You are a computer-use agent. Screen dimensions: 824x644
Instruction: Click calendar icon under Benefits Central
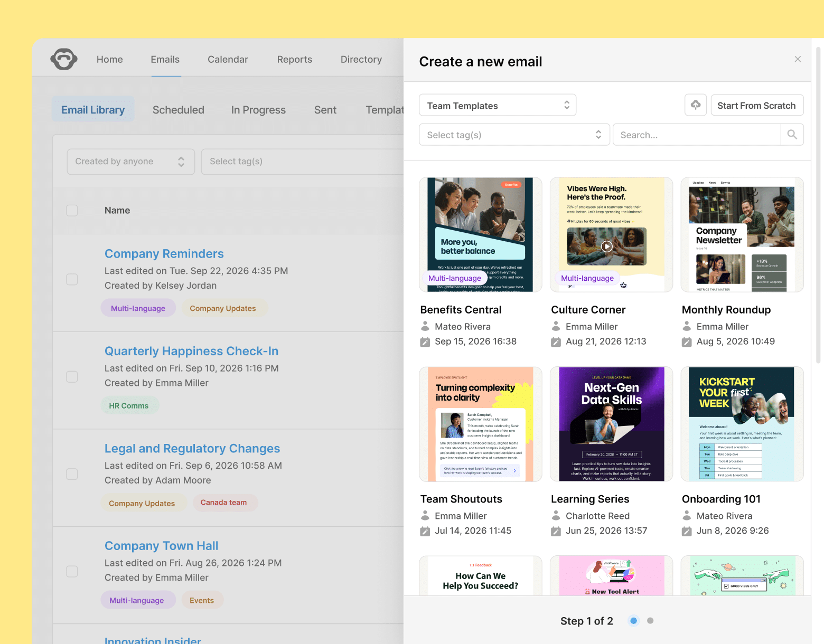[425, 342]
